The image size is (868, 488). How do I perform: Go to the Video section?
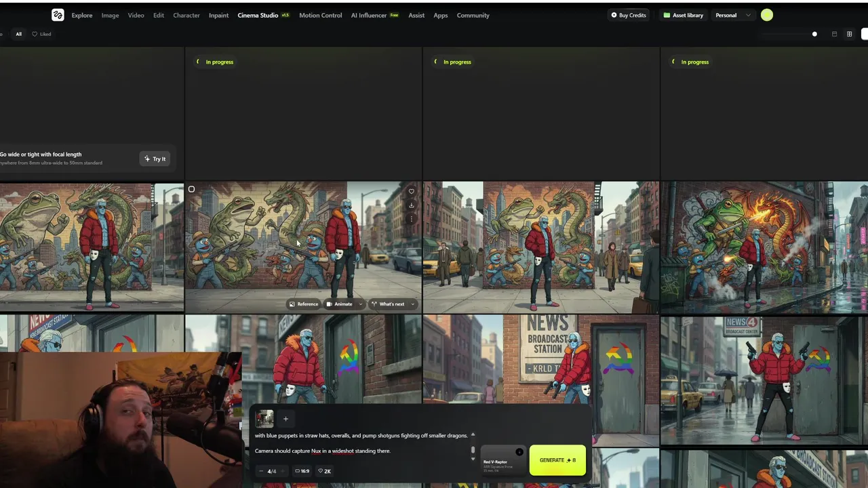coord(136,15)
